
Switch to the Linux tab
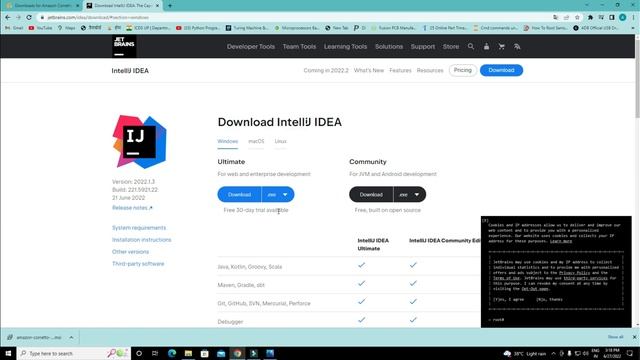[280, 141]
